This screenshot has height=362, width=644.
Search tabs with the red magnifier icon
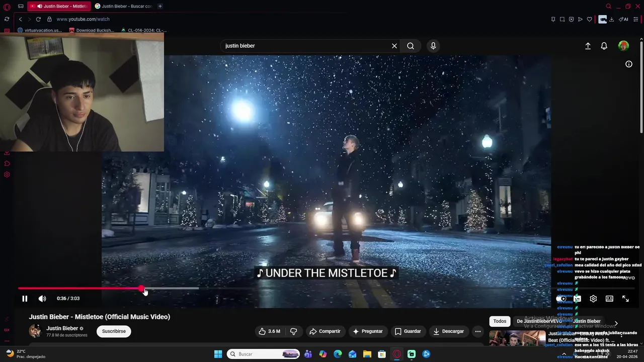coord(608,7)
